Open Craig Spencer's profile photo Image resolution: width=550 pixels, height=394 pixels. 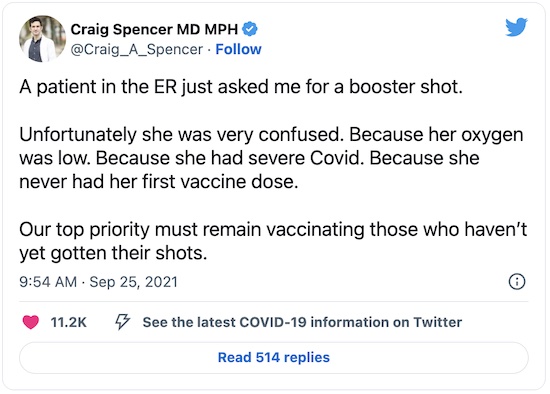[42, 39]
